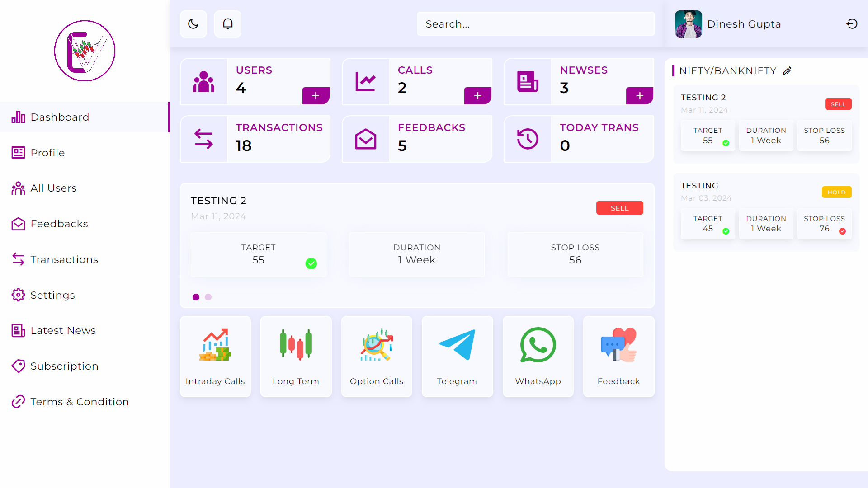The image size is (868, 488).
Task: Click the TODAY TRANS stat text
Action: click(x=599, y=128)
